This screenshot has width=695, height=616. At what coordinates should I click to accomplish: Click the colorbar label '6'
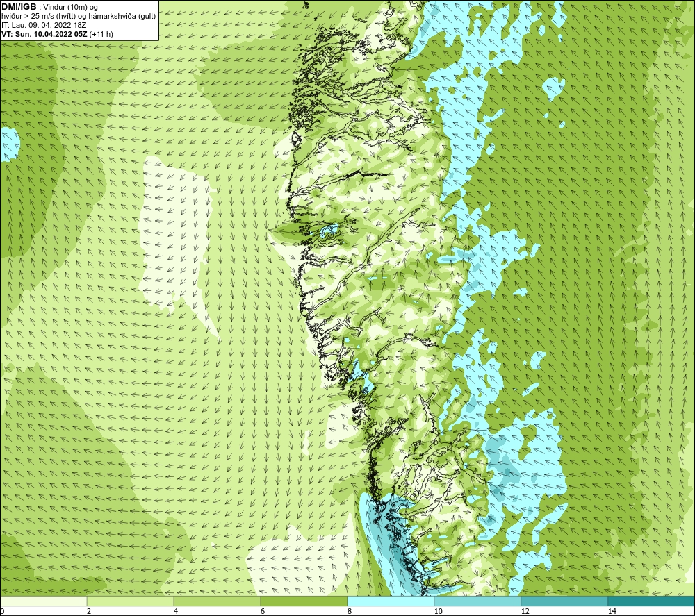click(x=263, y=611)
